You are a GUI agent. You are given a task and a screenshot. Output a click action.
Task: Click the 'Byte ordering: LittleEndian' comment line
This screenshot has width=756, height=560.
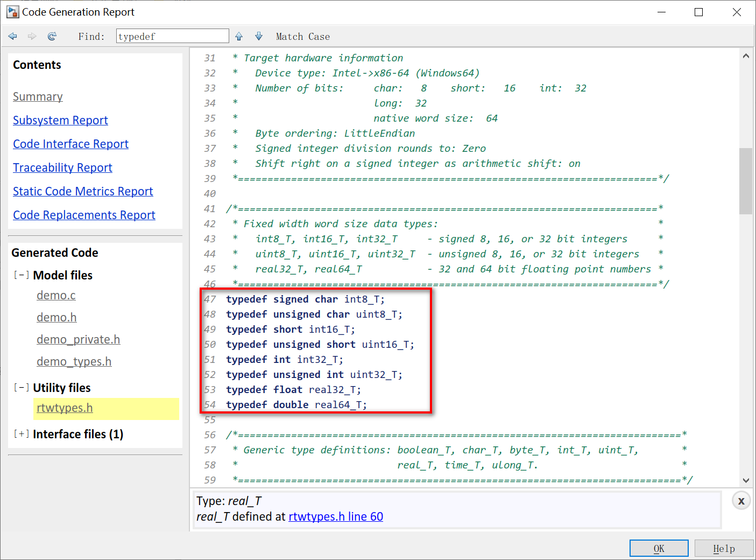(335, 133)
